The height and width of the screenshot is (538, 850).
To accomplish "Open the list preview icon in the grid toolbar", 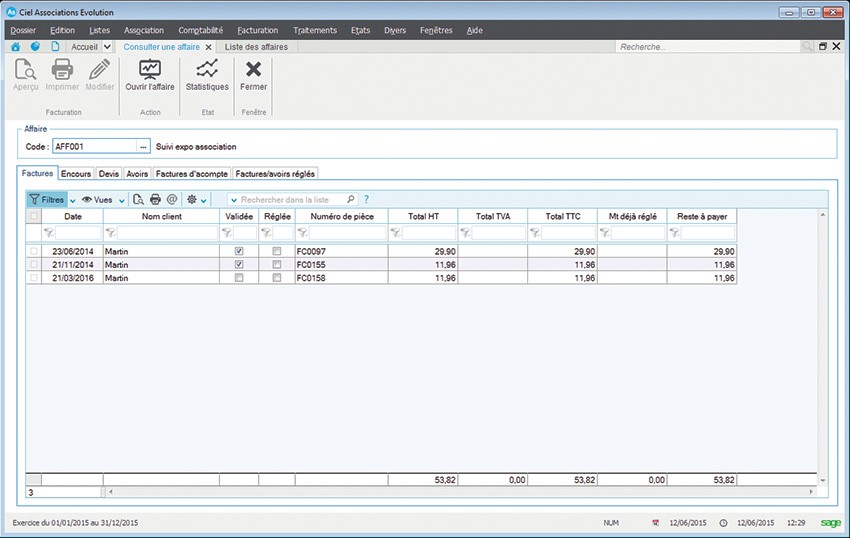I will tap(139, 200).
